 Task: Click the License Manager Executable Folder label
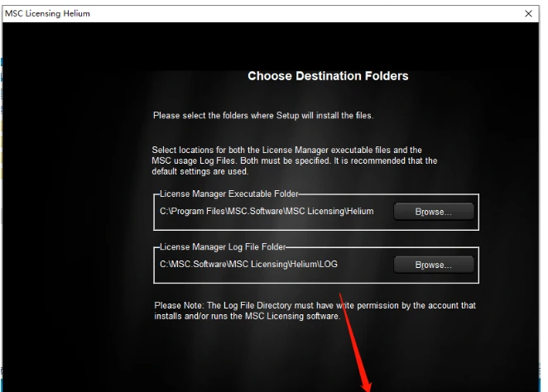[229, 194]
